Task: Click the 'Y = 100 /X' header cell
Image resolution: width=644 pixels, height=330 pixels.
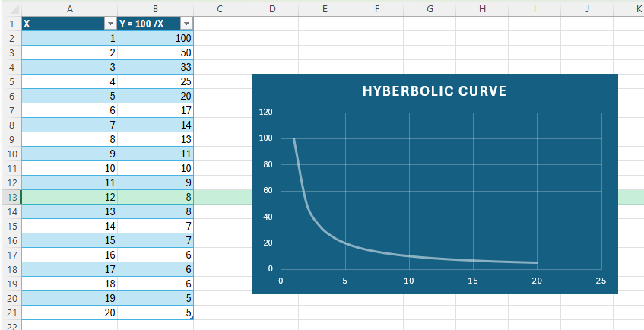Action: coord(155,24)
